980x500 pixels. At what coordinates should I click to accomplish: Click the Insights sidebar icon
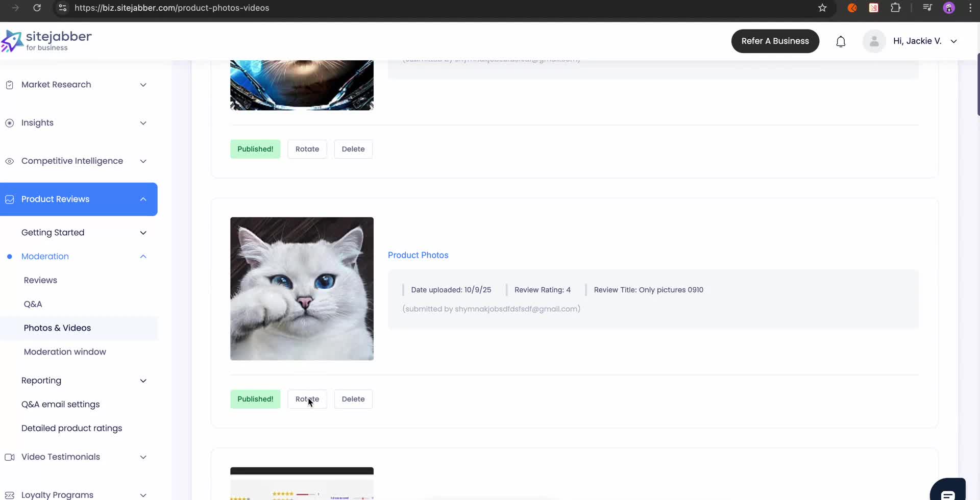coord(10,123)
